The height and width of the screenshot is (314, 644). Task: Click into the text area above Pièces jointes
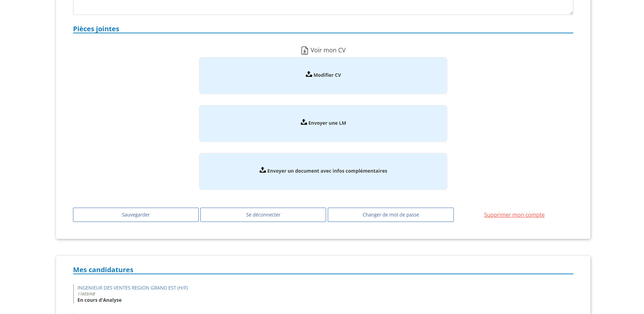click(323, 7)
